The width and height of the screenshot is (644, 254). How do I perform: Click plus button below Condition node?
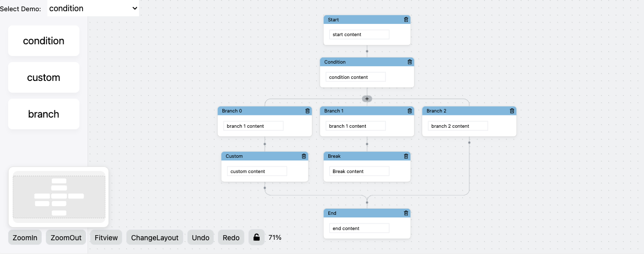[367, 98]
